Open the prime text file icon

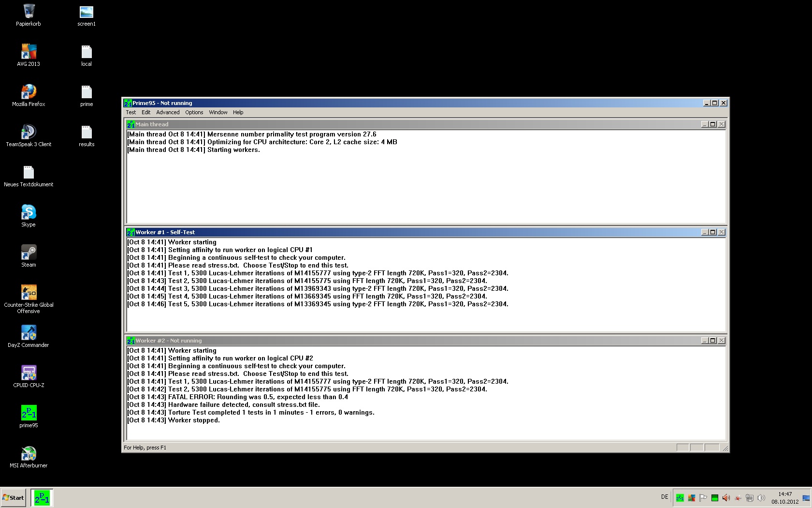87,96
